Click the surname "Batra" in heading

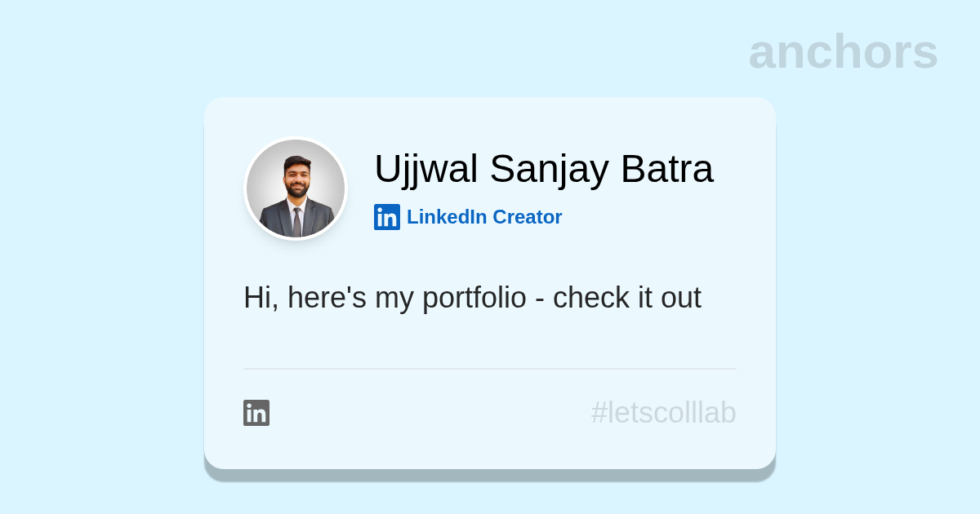(666, 169)
